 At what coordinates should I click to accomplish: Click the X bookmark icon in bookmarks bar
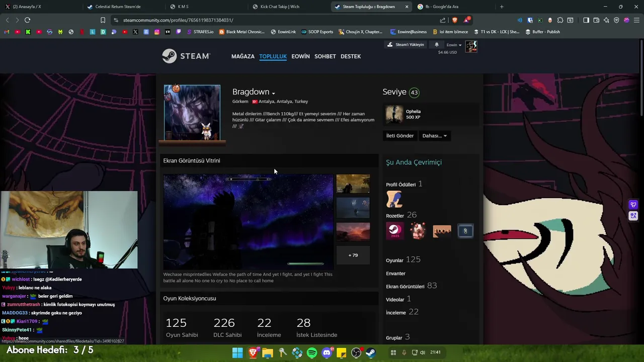click(135, 32)
